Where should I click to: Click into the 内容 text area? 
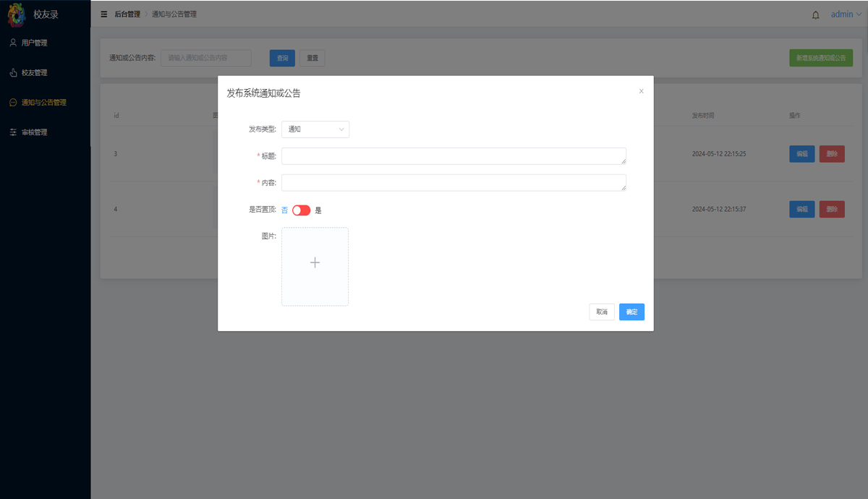(454, 183)
